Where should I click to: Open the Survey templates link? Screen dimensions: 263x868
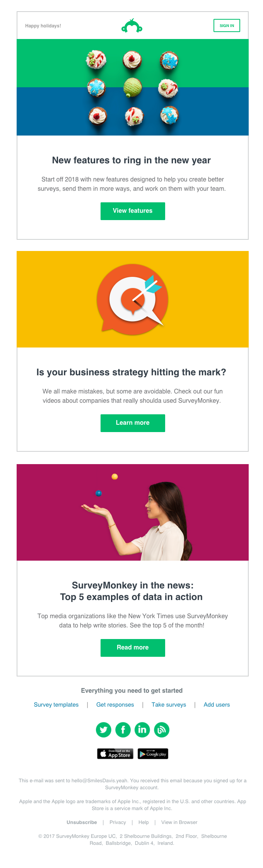[x=56, y=705]
